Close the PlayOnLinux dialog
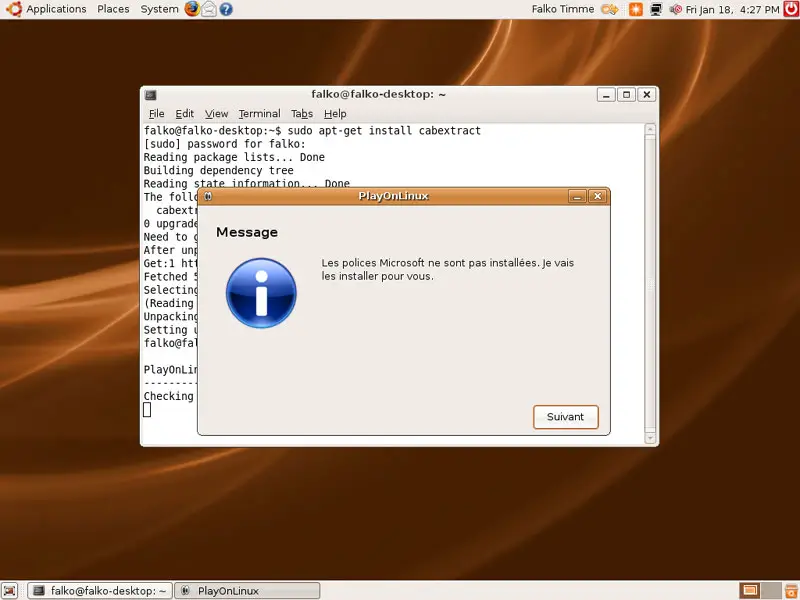800x600 pixels. (x=597, y=196)
